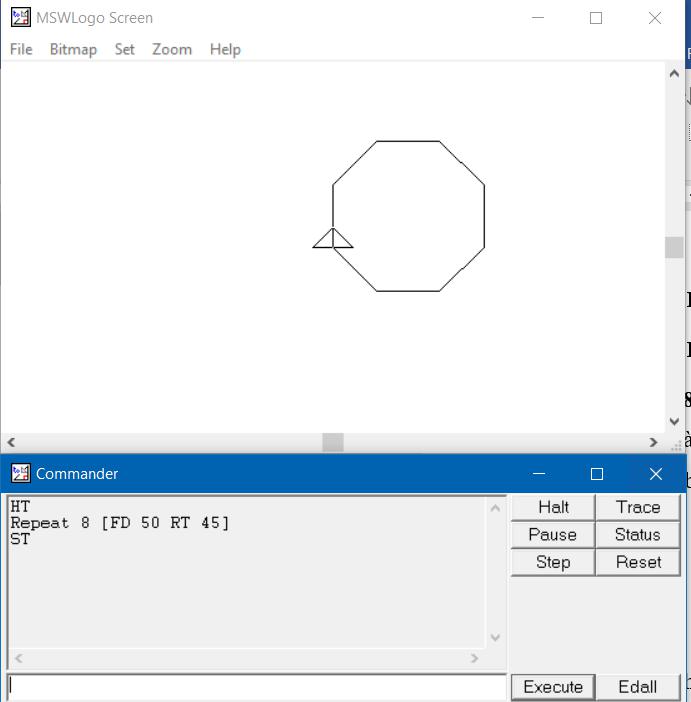Screen dimensions: 691x702
Task: Open the File menu
Action: (x=21, y=49)
